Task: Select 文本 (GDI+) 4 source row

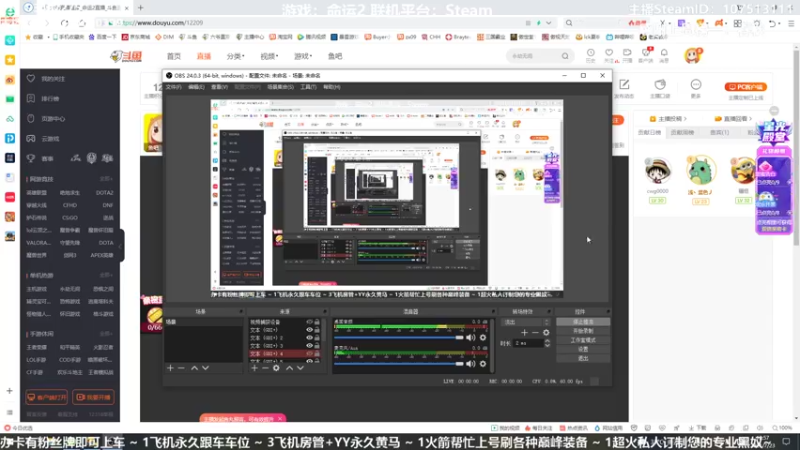Action: [285, 354]
